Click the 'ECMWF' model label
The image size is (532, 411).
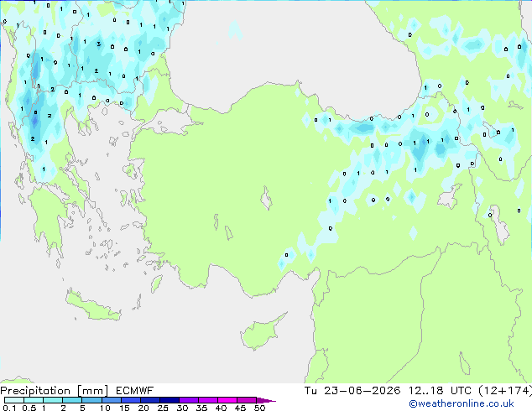pyautogui.click(x=135, y=391)
